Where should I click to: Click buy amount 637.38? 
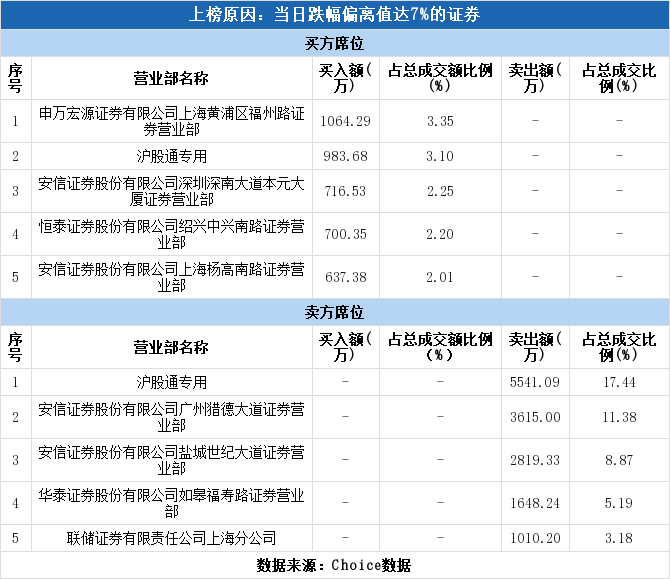(x=346, y=278)
